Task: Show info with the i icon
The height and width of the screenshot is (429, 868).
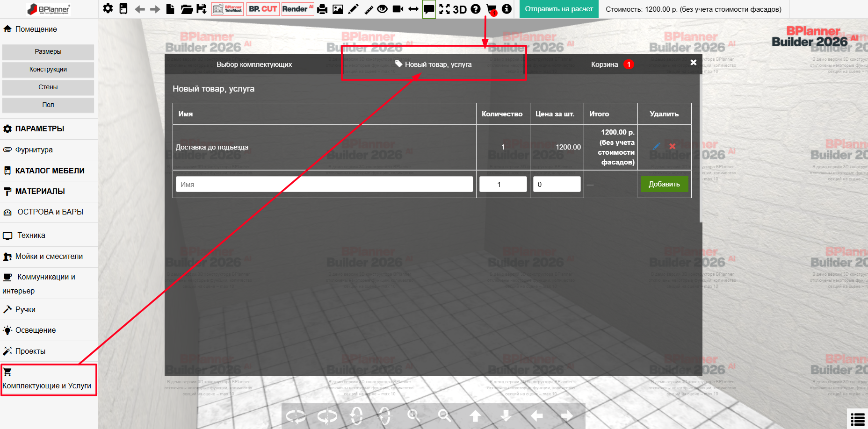Action: click(x=506, y=9)
